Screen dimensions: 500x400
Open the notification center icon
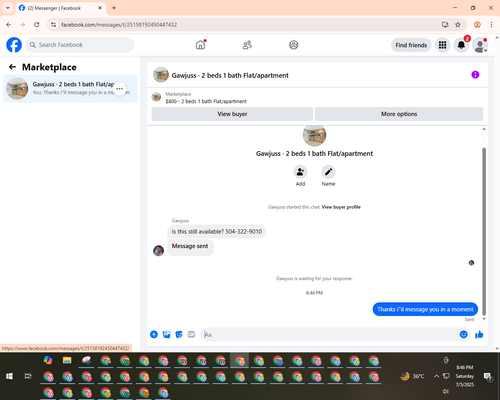point(488,376)
